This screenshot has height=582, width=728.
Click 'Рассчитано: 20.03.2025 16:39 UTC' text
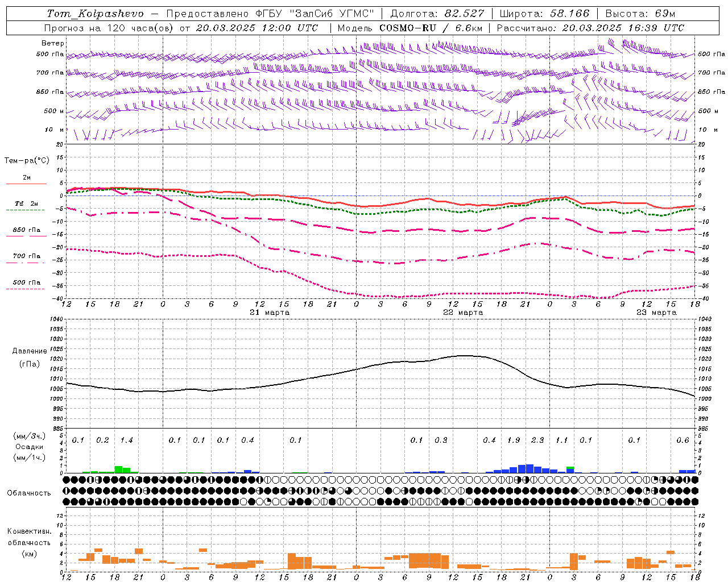(590, 28)
